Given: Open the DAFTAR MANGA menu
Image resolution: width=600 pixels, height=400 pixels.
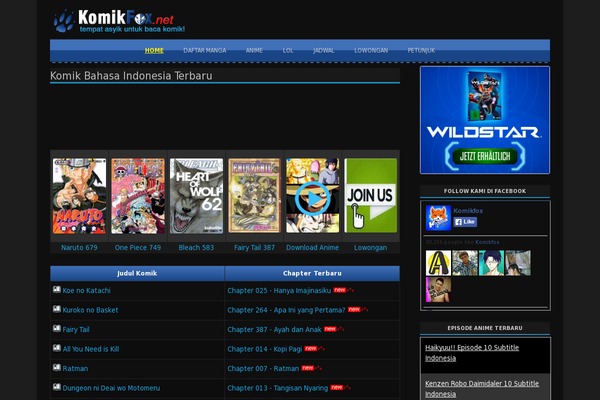Looking at the screenshot, I should [x=205, y=51].
